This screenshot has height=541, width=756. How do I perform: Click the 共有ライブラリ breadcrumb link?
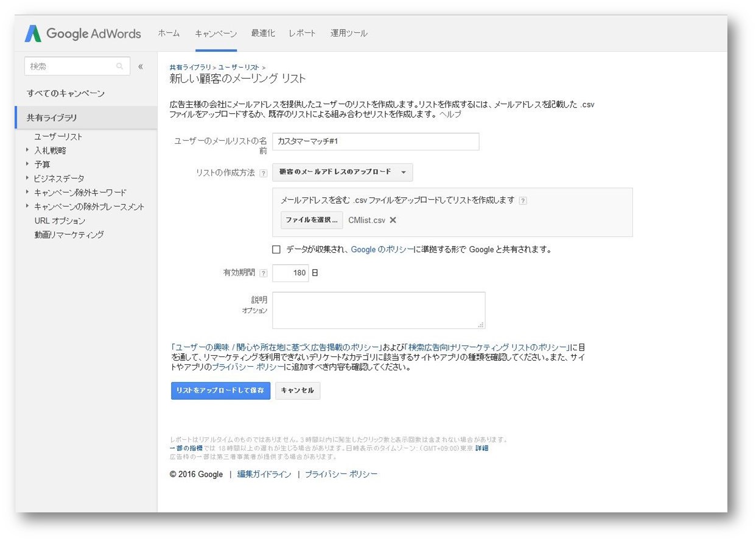click(190, 67)
